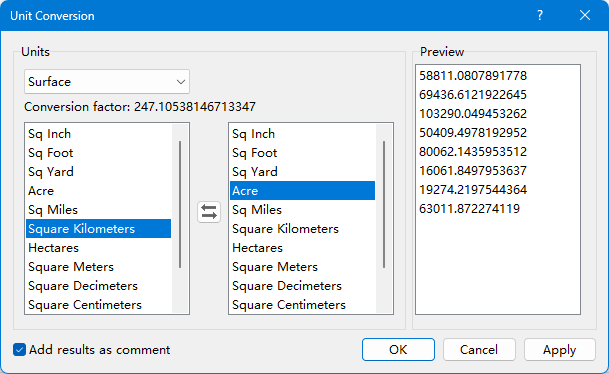Click preview value 58811.0807891778
609x374 pixels.
[x=473, y=75]
